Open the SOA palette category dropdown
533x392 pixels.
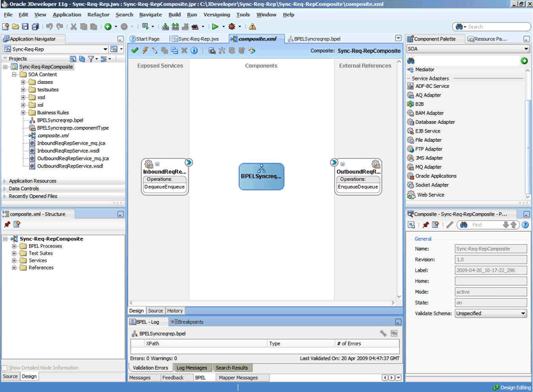point(525,49)
